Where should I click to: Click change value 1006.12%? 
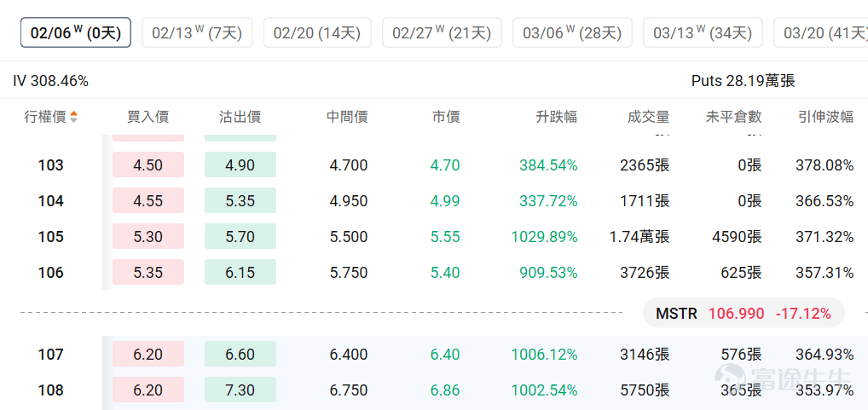click(545, 354)
